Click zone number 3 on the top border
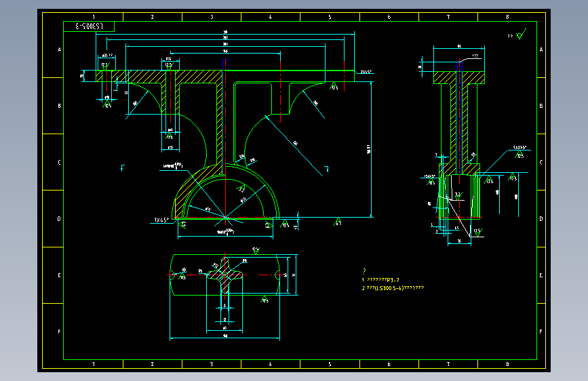 coord(212,17)
